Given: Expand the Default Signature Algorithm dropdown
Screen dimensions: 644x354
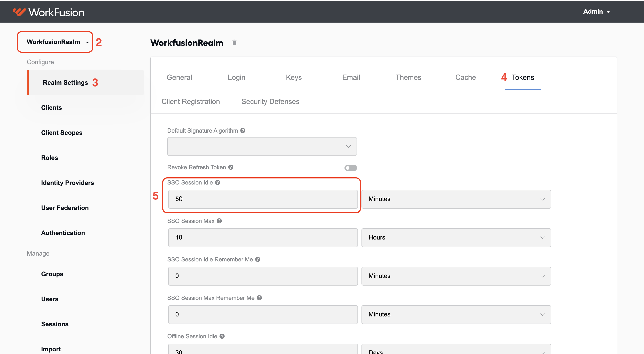Looking at the screenshot, I should point(262,146).
